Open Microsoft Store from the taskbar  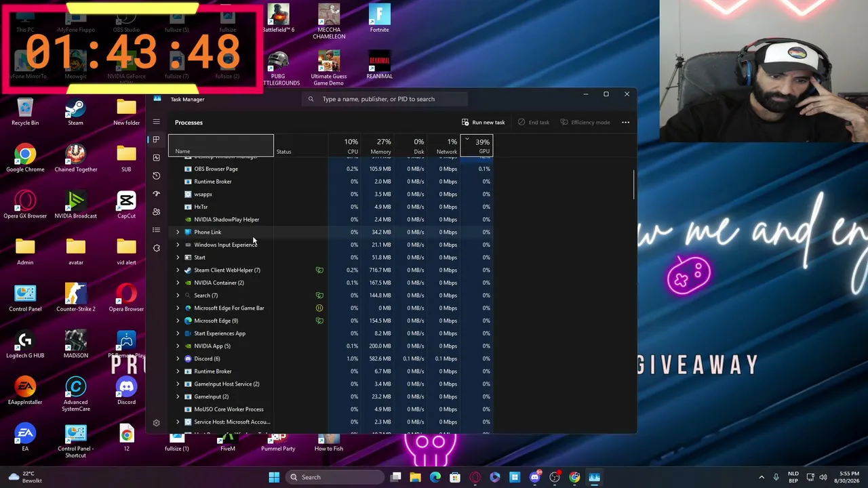click(x=455, y=477)
